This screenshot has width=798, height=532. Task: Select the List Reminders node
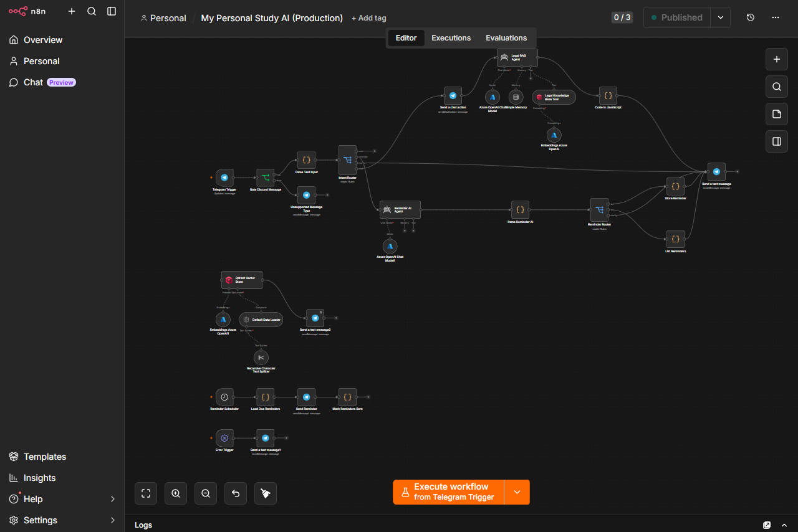[x=675, y=239]
